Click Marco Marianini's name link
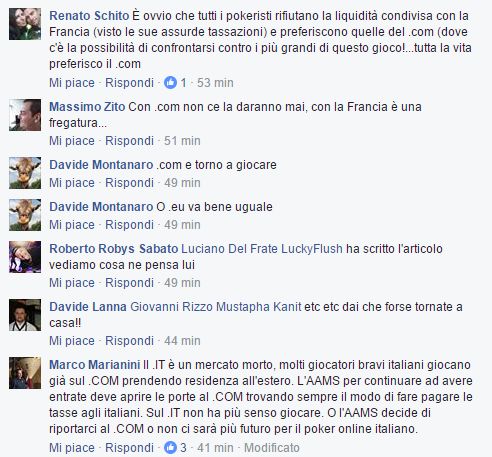Screen dimensions: 492x457 click(95, 365)
